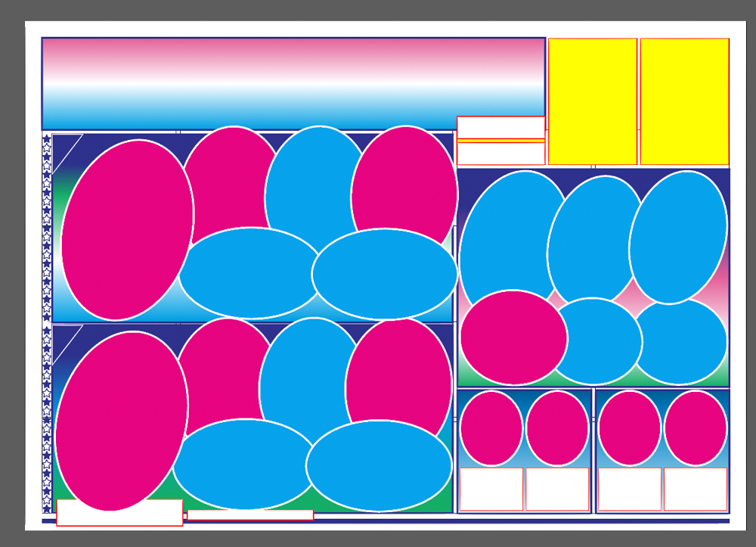Select the star border strip along the left edge
The height and width of the screenshot is (547, 756).
(47, 323)
